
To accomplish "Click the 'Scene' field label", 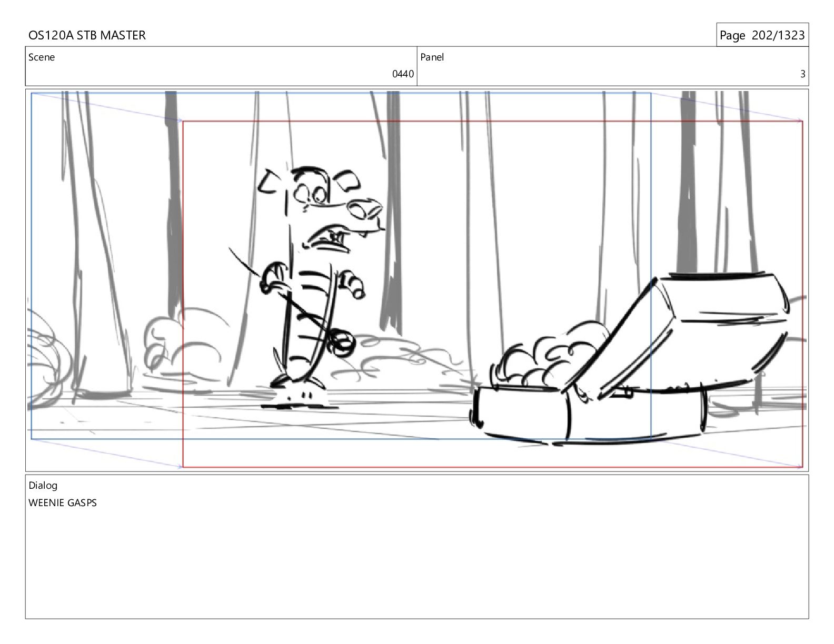I will coord(42,57).
